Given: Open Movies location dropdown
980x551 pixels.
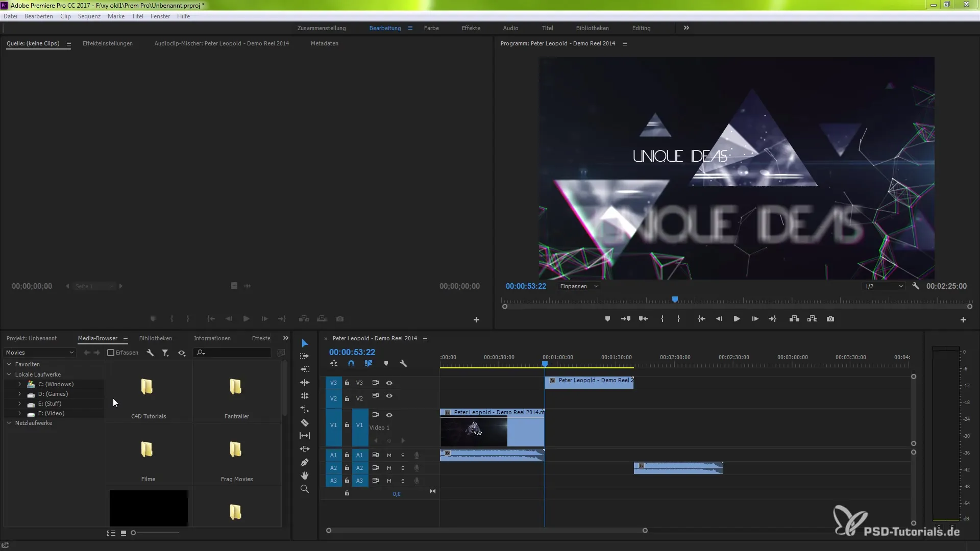Looking at the screenshot, I should [40, 353].
